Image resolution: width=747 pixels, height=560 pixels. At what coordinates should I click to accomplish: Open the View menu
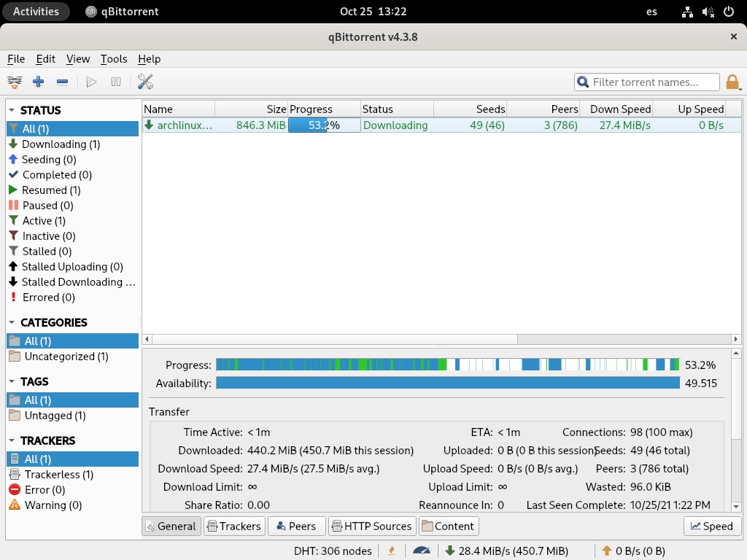[x=78, y=58]
